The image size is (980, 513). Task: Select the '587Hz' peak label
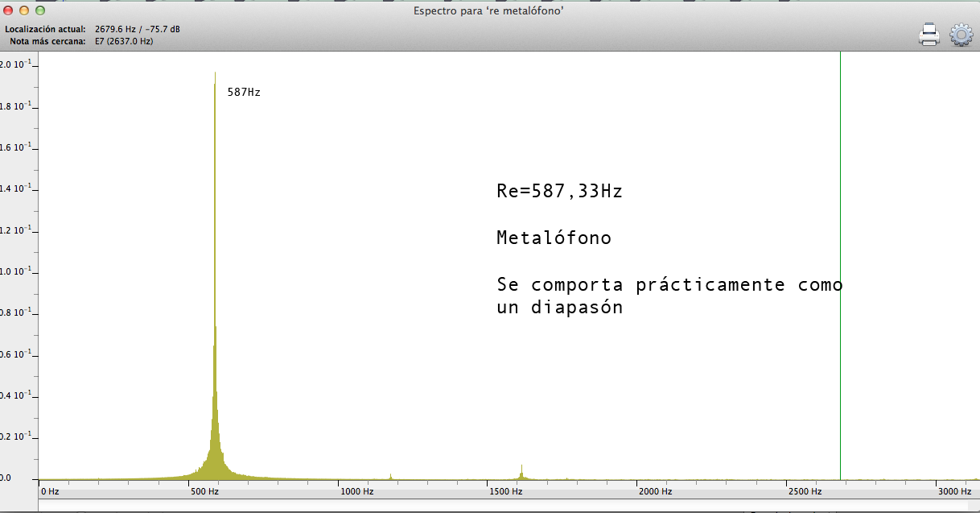pyautogui.click(x=244, y=93)
